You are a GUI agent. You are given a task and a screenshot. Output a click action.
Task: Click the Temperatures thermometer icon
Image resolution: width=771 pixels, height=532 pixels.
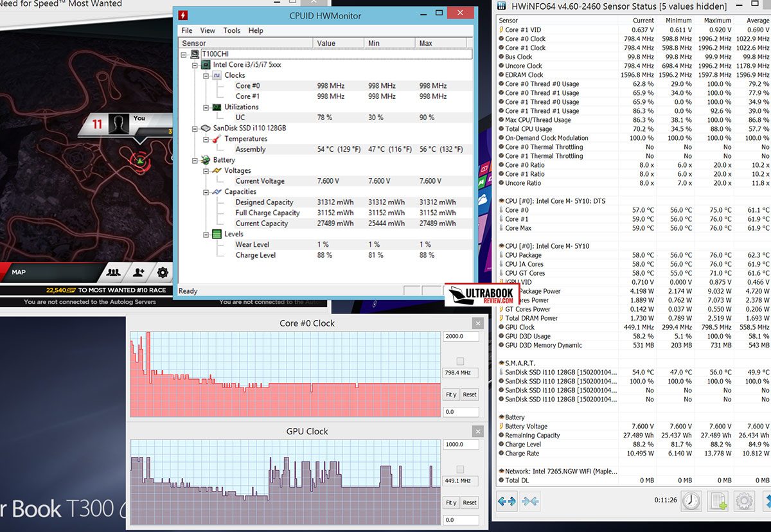click(x=217, y=139)
